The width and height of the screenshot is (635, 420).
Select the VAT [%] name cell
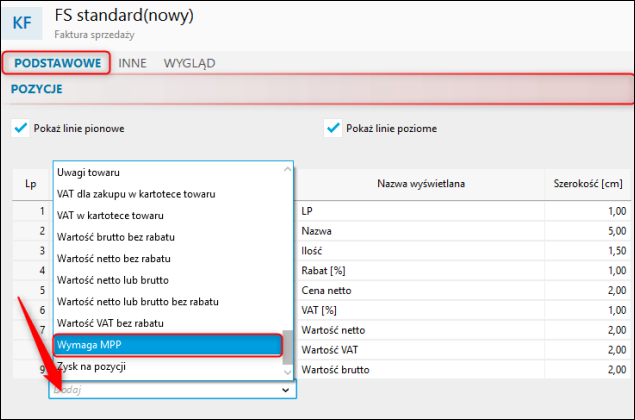point(421,310)
